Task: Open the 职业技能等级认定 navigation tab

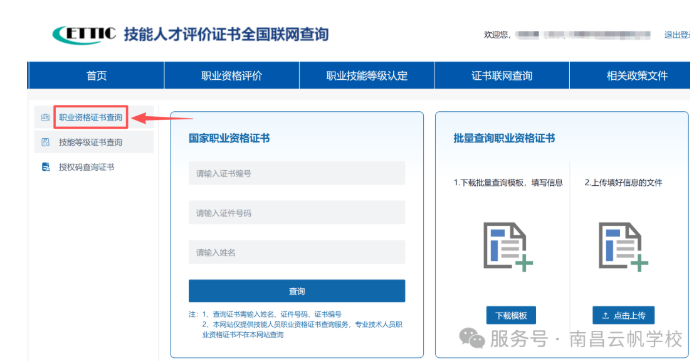Action: point(367,76)
